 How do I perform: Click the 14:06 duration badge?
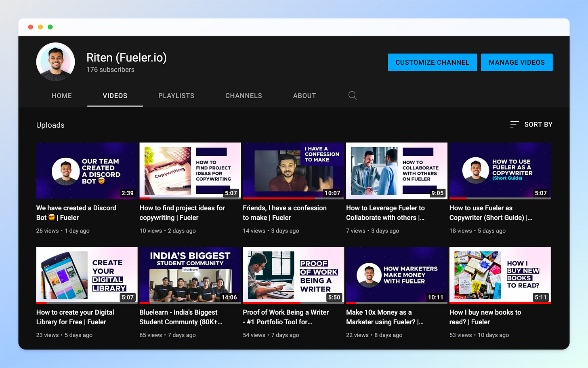(x=229, y=297)
